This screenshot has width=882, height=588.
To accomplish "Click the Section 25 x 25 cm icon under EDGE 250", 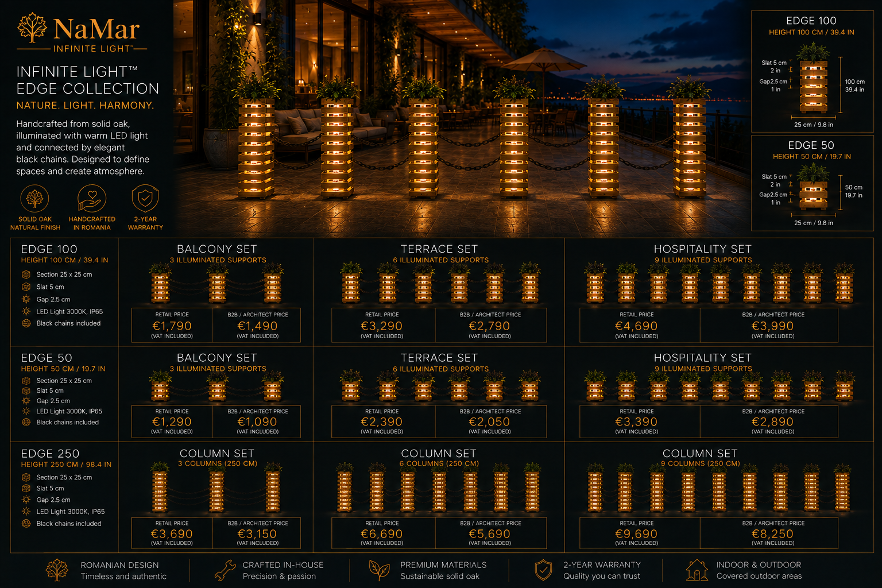I will (x=26, y=477).
